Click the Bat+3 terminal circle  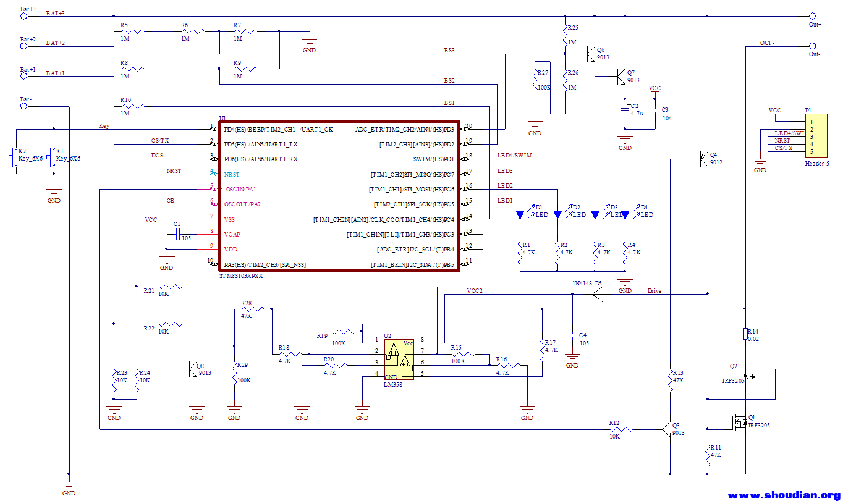24,16
